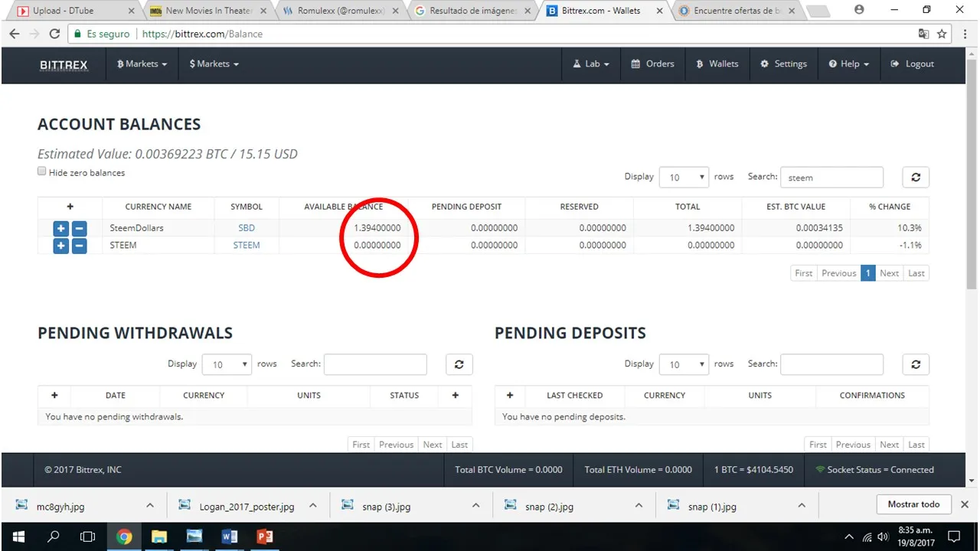980x551 pixels.
Task: Click the minus button in the SteemDollars row
Action: 79,228
